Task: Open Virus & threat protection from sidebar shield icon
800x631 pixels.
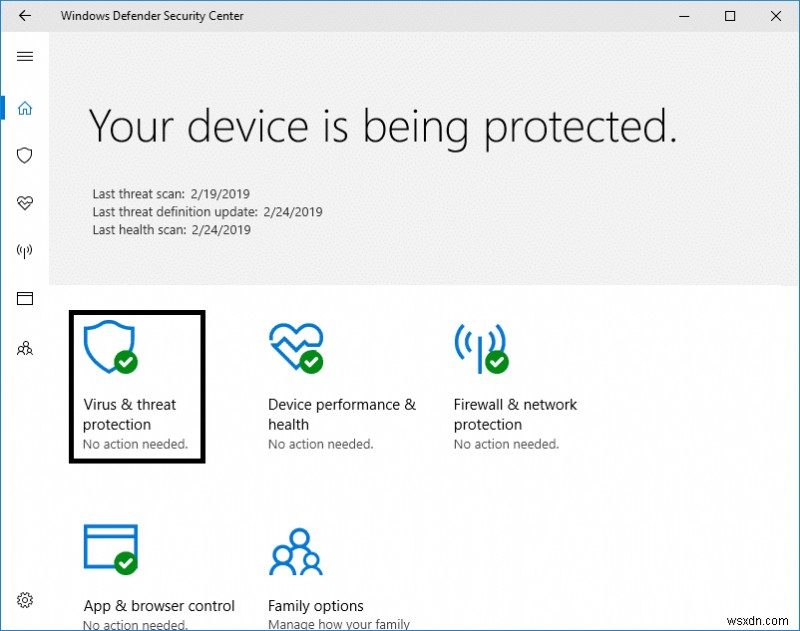Action: pyautogui.click(x=25, y=155)
